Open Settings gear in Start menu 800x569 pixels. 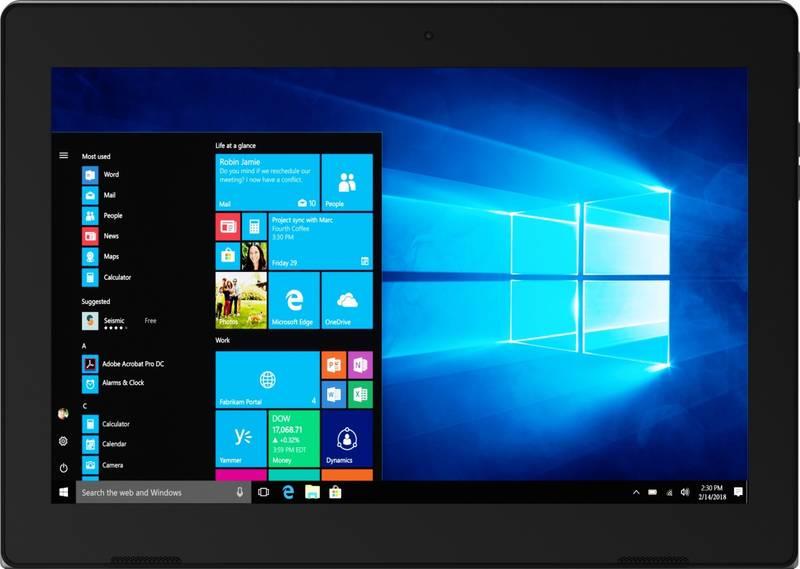point(63,441)
